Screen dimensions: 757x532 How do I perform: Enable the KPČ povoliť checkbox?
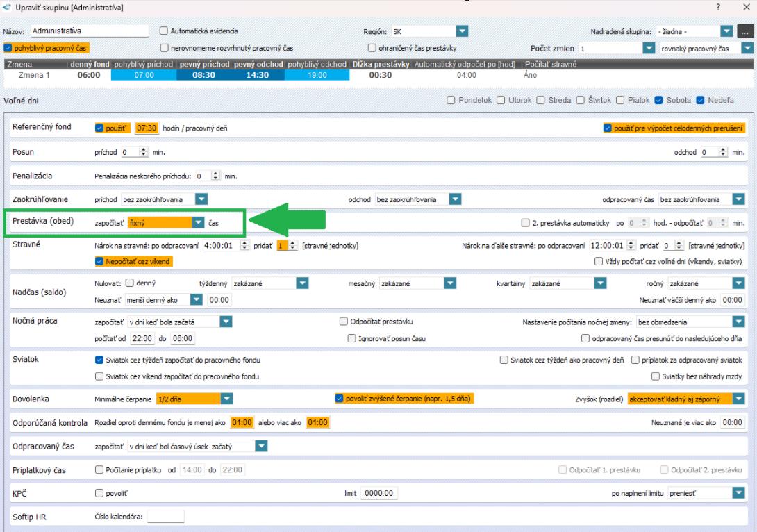coord(99,493)
